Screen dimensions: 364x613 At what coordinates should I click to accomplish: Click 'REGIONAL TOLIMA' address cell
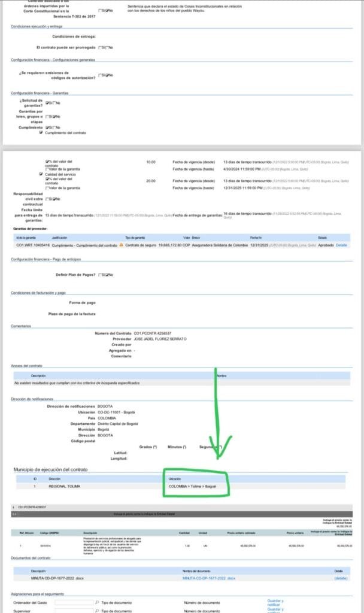coord(64,486)
